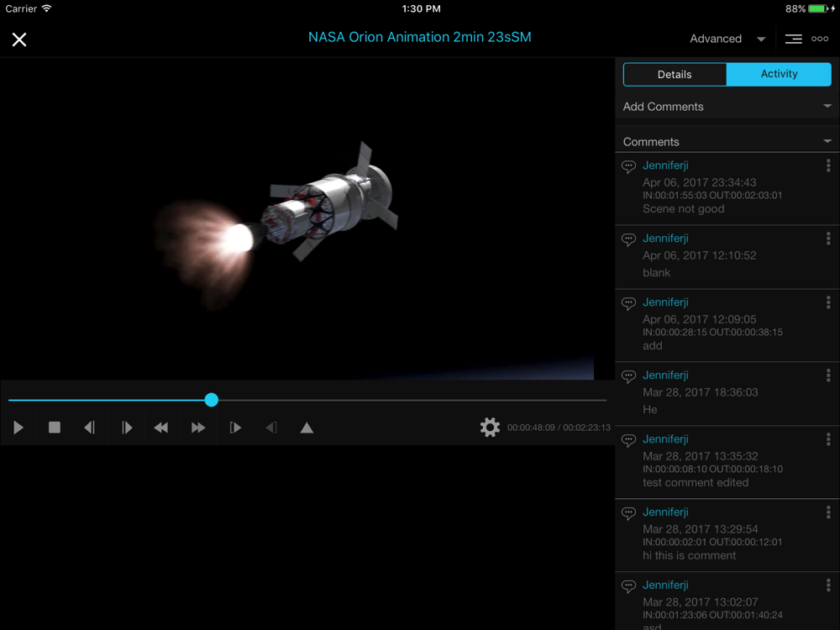840x630 pixels.
Task: Collapse the Comments section
Action: tap(727, 141)
